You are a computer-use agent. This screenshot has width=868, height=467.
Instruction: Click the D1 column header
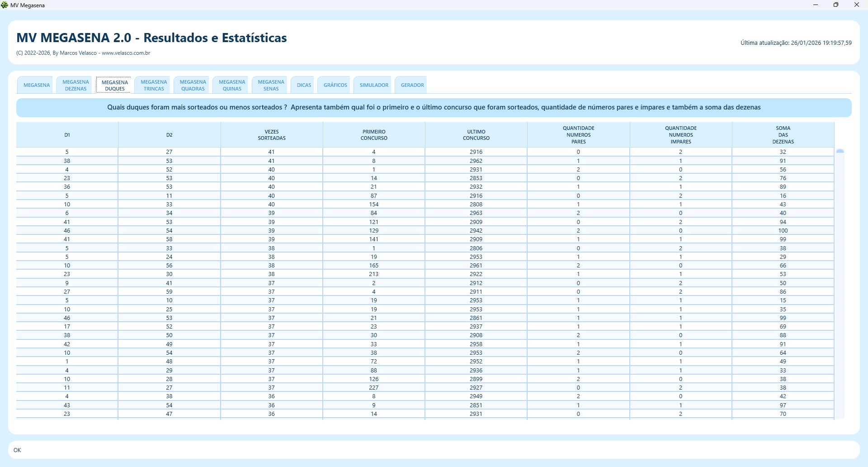[67, 135]
